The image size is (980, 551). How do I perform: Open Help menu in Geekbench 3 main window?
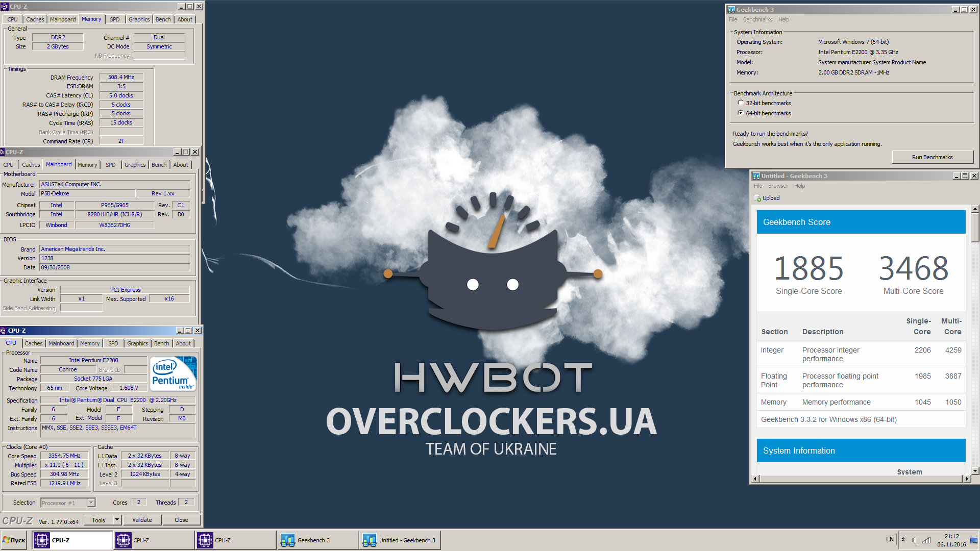pos(783,19)
